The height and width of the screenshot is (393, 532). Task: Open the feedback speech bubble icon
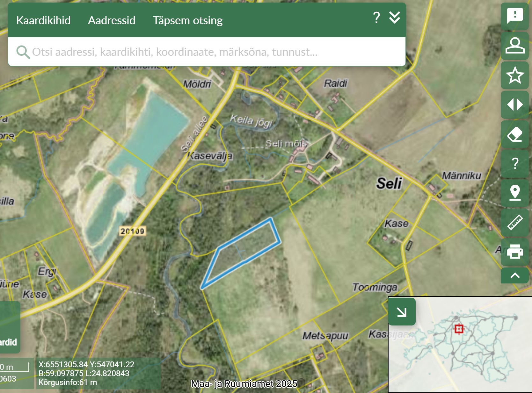click(x=514, y=16)
